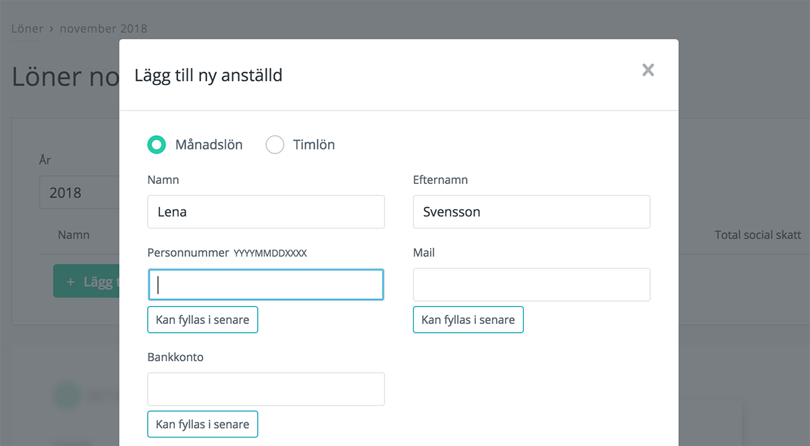Click the Bankkonto input field
Viewport: 810px width, 446px height.
[x=266, y=389]
